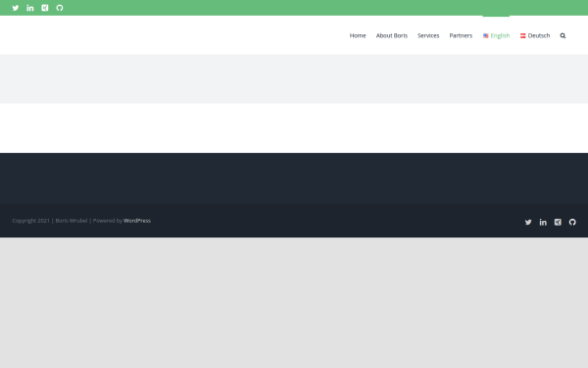Open GitHub icon in top green bar

point(60,8)
